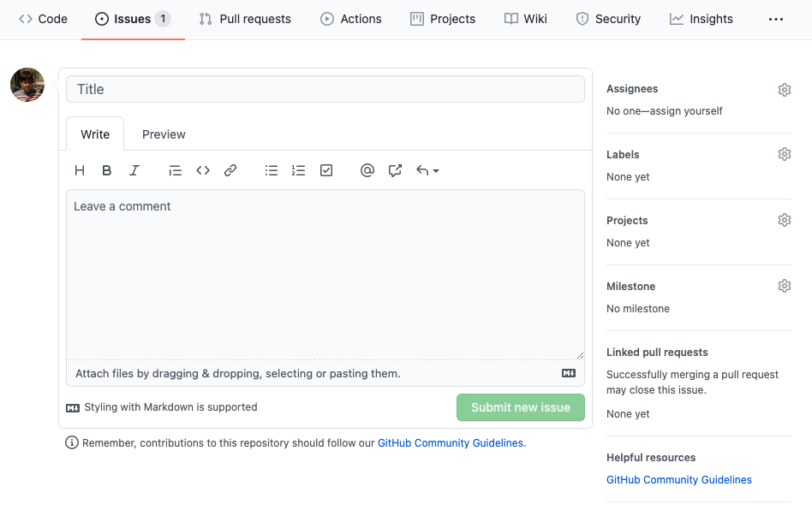This screenshot has width=812, height=510.
Task: Go to Pull requests tab
Action: tap(245, 19)
